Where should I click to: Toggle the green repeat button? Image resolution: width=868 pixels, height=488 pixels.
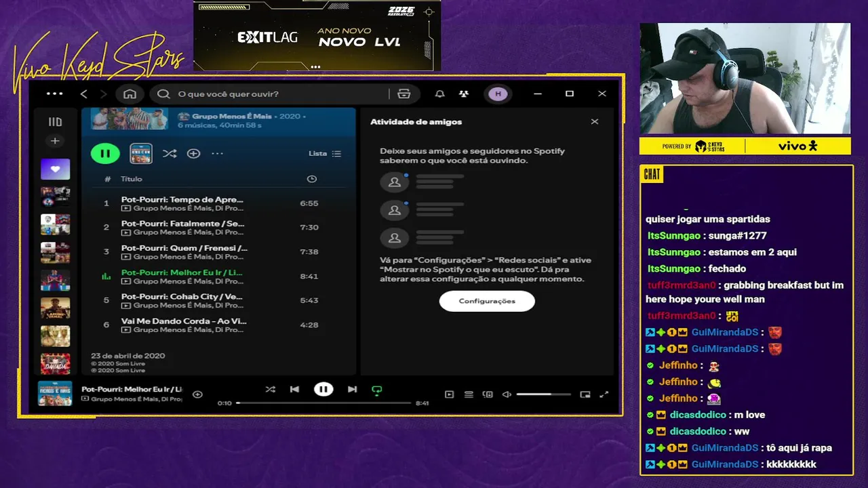(376, 390)
